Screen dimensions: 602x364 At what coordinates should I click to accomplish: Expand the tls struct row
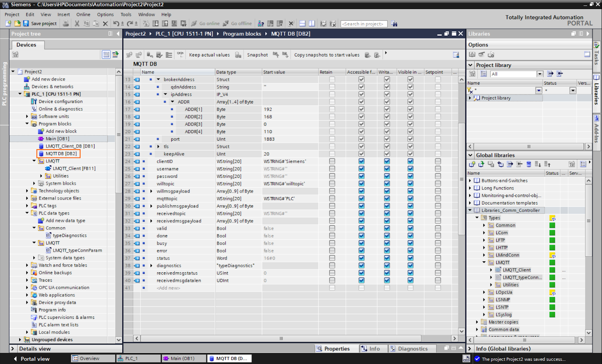coord(158,146)
